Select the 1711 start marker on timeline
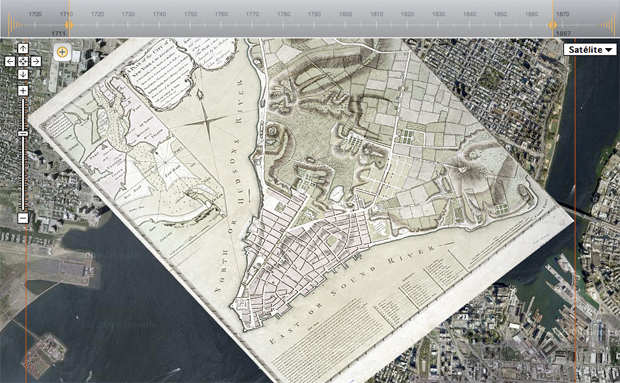The width and height of the screenshot is (620, 383). coord(69,25)
